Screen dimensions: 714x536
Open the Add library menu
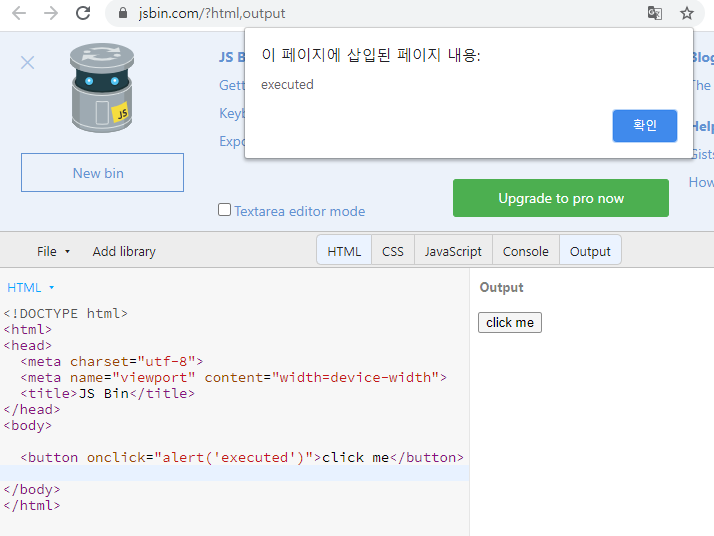point(124,251)
